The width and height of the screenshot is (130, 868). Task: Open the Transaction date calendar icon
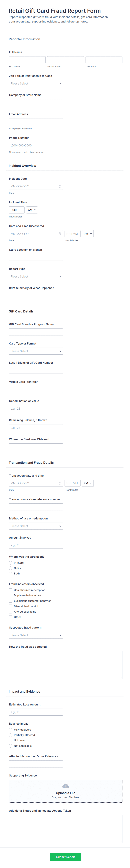click(60, 483)
